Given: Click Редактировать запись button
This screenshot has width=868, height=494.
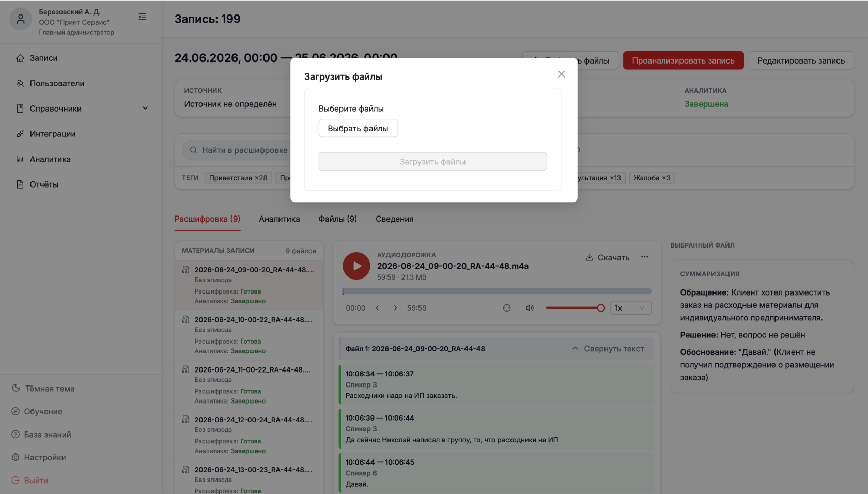Looking at the screenshot, I should click(x=801, y=60).
